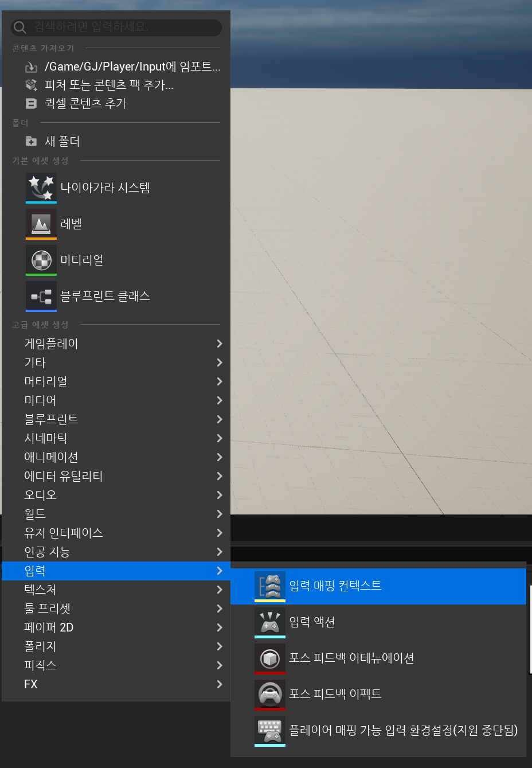Open the 폴리지 submenu
The image size is (532, 768).
click(x=116, y=646)
